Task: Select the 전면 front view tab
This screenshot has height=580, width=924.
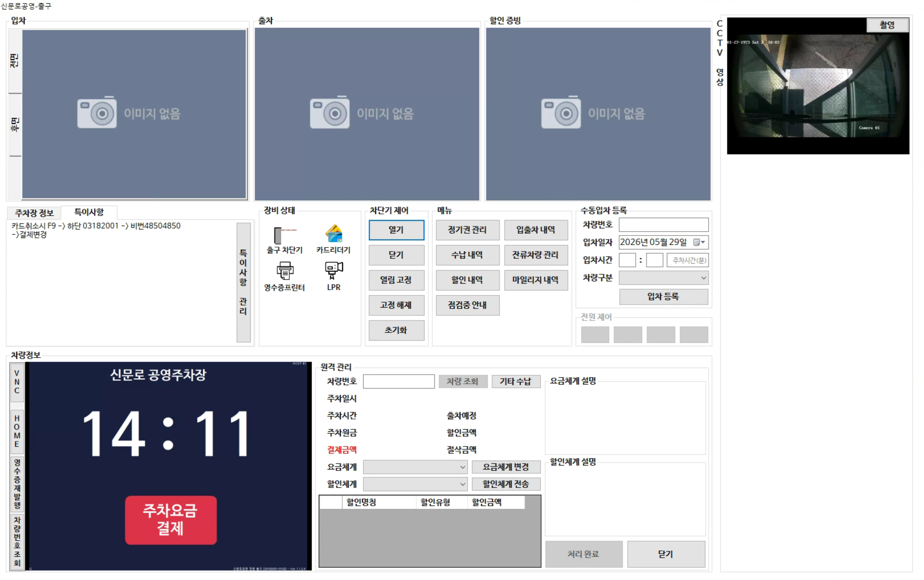Action: [x=14, y=60]
